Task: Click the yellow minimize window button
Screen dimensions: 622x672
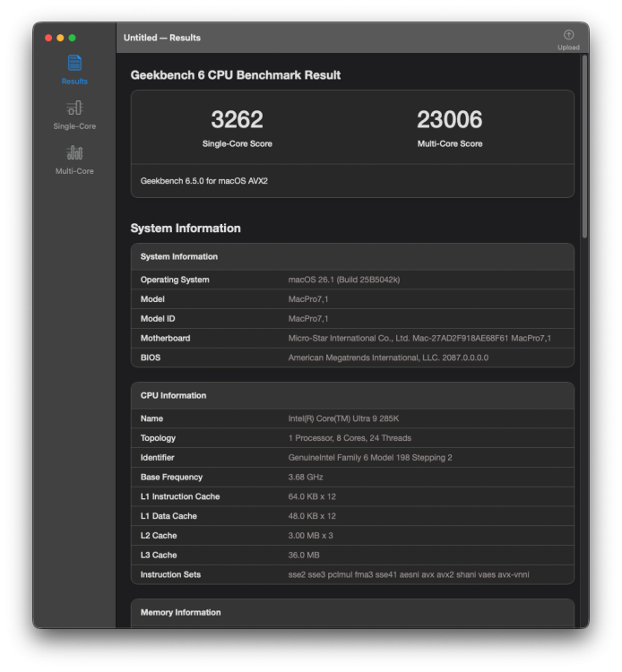Action: [x=60, y=38]
